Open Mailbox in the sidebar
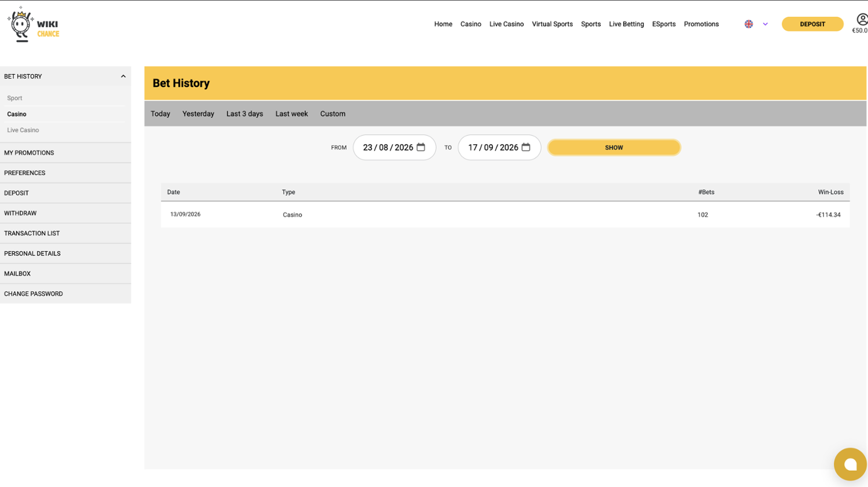This screenshot has width=868, height=487. click(x=65, y=274)
